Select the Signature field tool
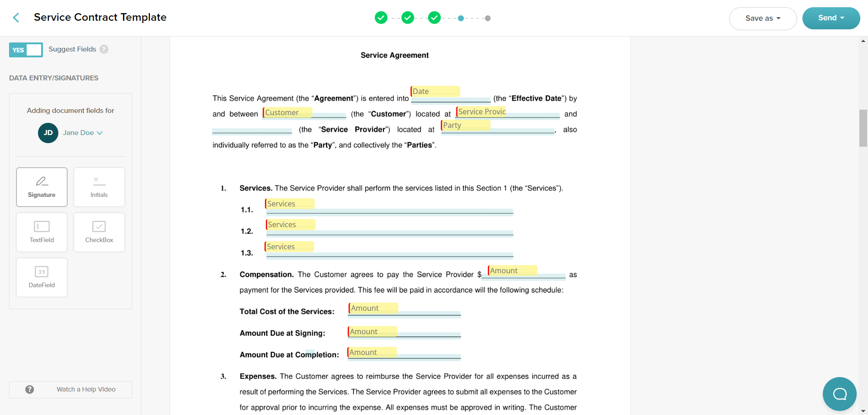868x415 pixels. click(42, 187)
